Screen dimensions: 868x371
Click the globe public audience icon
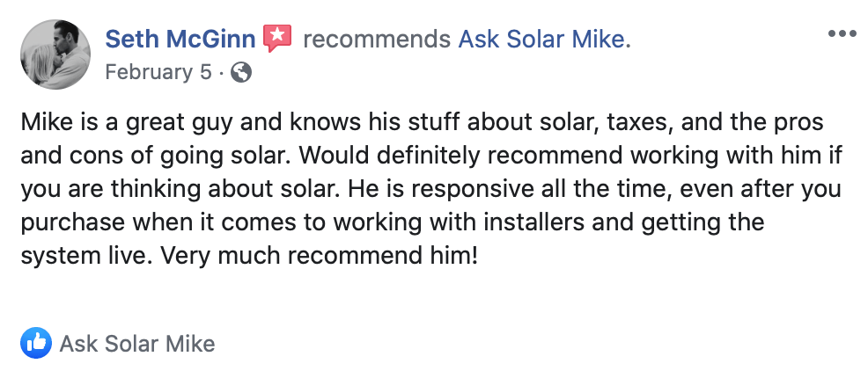coord(241,72)
